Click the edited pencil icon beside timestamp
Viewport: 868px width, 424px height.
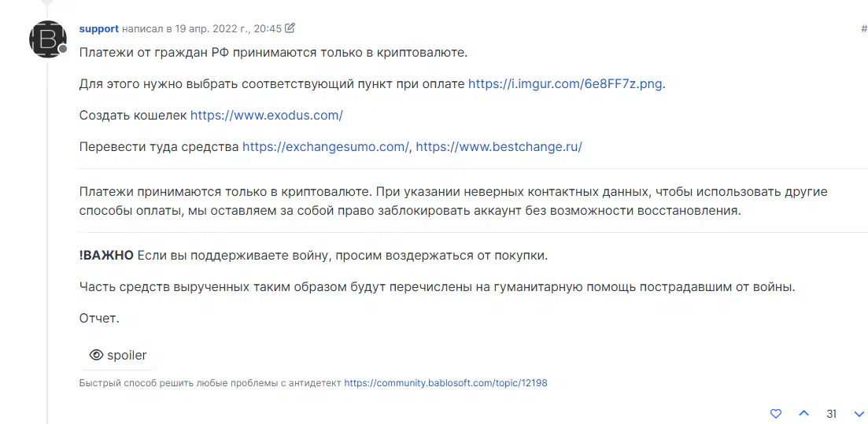coord(290,28)
